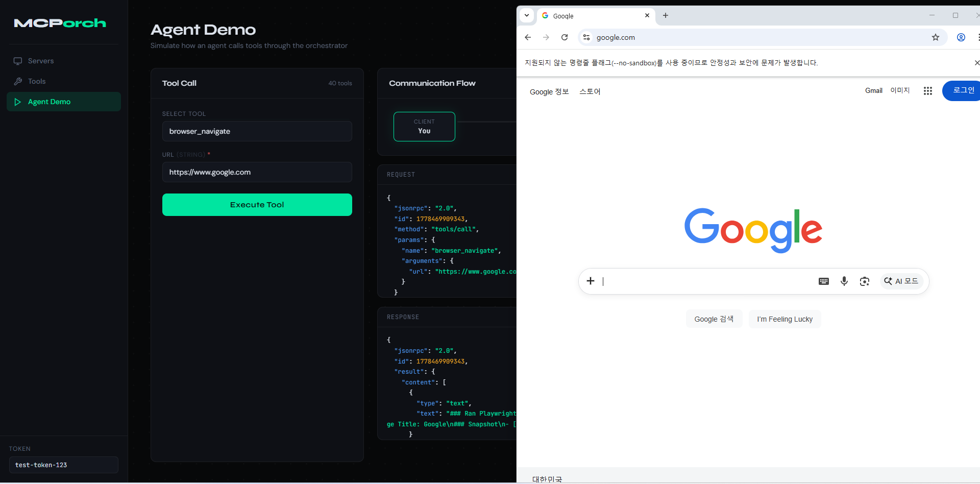The height and width of the screenshot is (484, 980).
Task: Select Agent Demo in the sidebar
Action: 64,102
